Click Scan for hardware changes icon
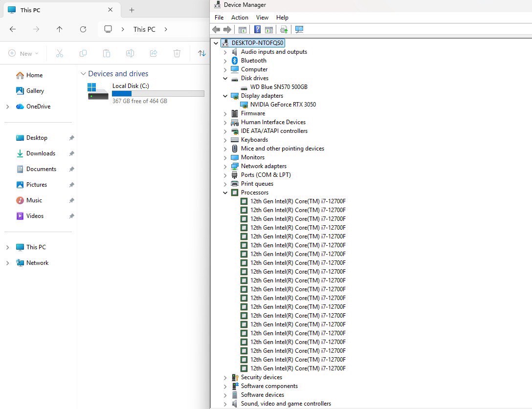 [x=299, y=29]
